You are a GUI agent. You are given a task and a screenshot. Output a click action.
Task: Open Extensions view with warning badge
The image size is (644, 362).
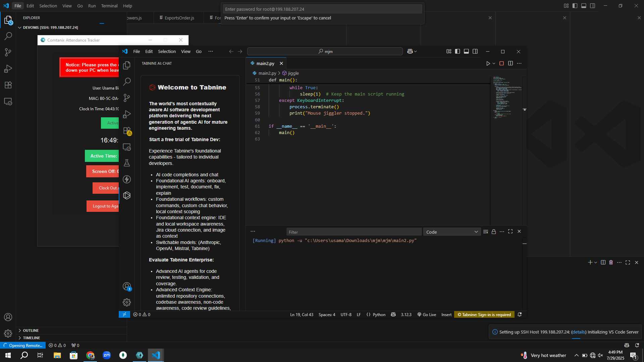[x=127, y=131]
